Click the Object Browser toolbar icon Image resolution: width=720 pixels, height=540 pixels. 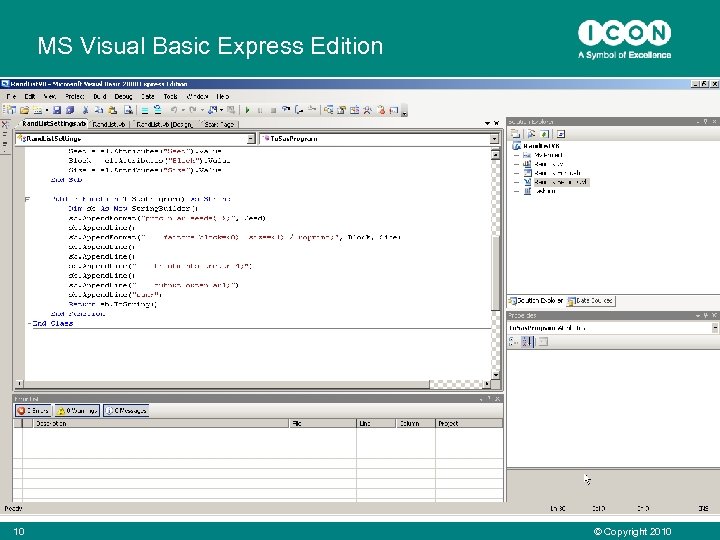click(354, 110)
